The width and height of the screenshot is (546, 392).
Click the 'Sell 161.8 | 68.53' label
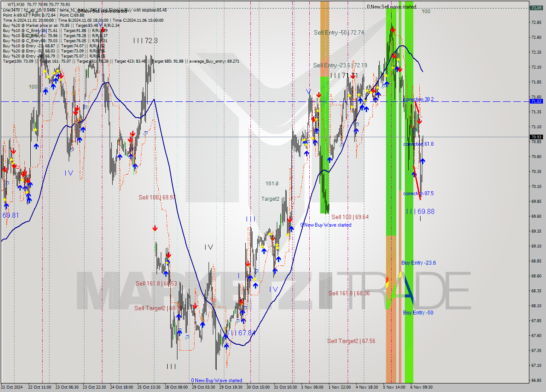coord(156,283)
